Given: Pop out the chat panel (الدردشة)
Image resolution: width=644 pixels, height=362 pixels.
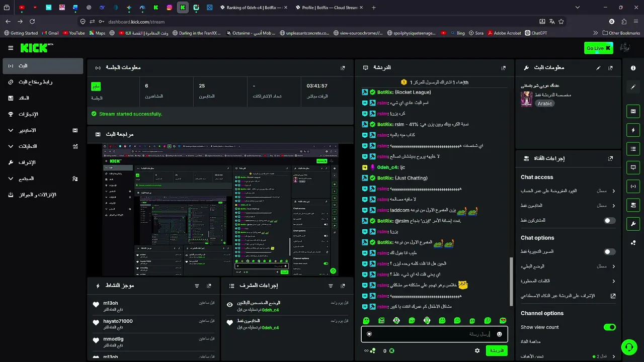Looking at the screenshot, I should pos(503,67).
